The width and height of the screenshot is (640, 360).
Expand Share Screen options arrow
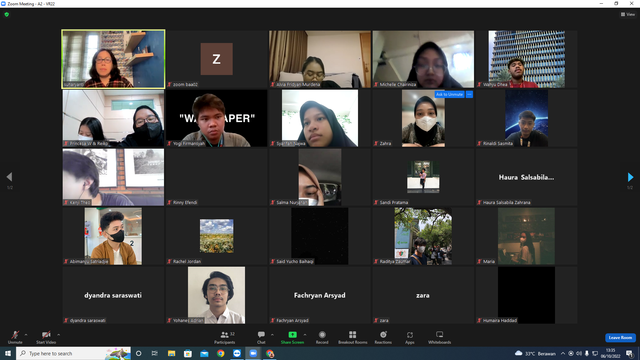tap(305, 335)
